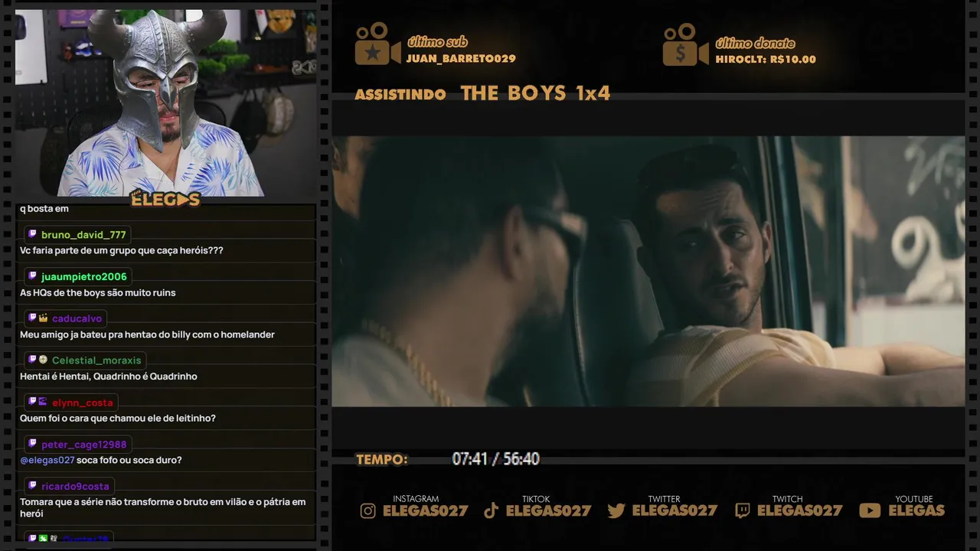Click the ELEGAS027 Twitch handle

(799, 511)
